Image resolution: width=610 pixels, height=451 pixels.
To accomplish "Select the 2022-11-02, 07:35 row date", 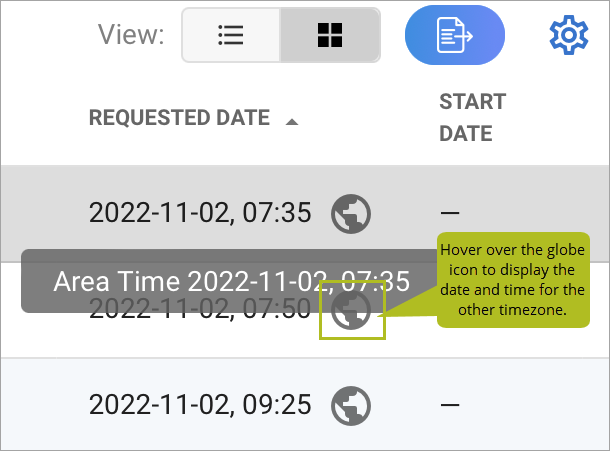I will point(200,213).
